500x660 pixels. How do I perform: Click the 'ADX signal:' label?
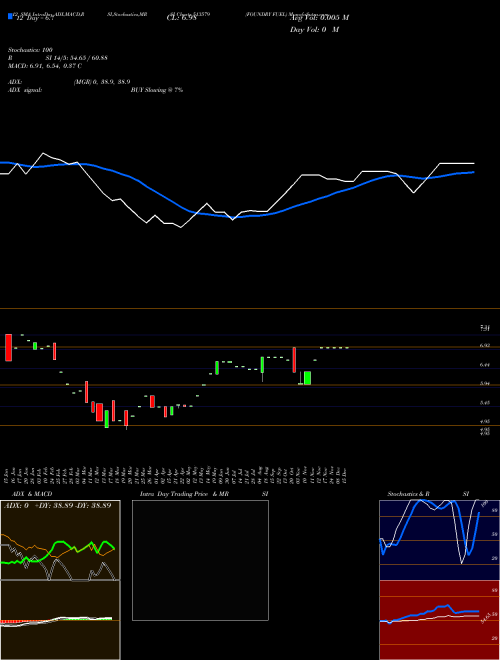pyautogui.click(x=25, y=90)
